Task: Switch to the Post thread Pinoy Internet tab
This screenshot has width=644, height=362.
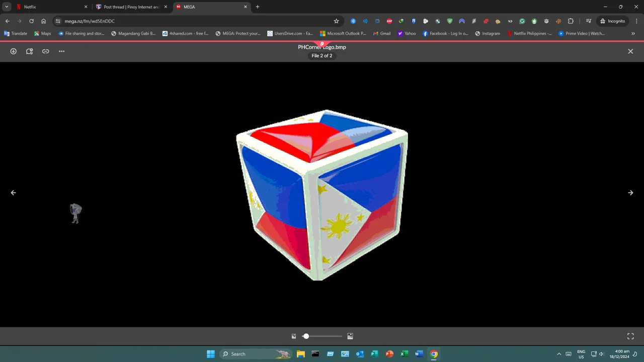Action: click(x=131, y=7)
